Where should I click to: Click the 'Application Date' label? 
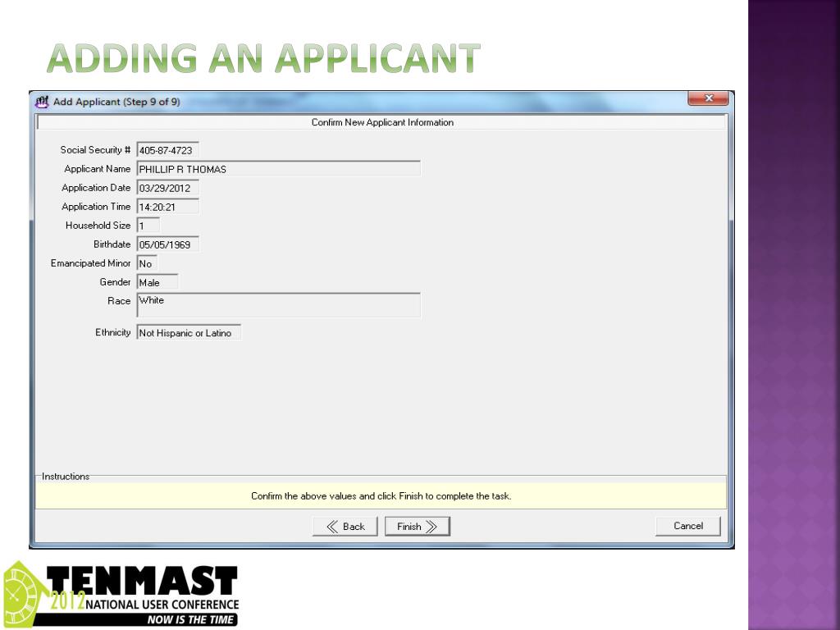click(96, 188)
